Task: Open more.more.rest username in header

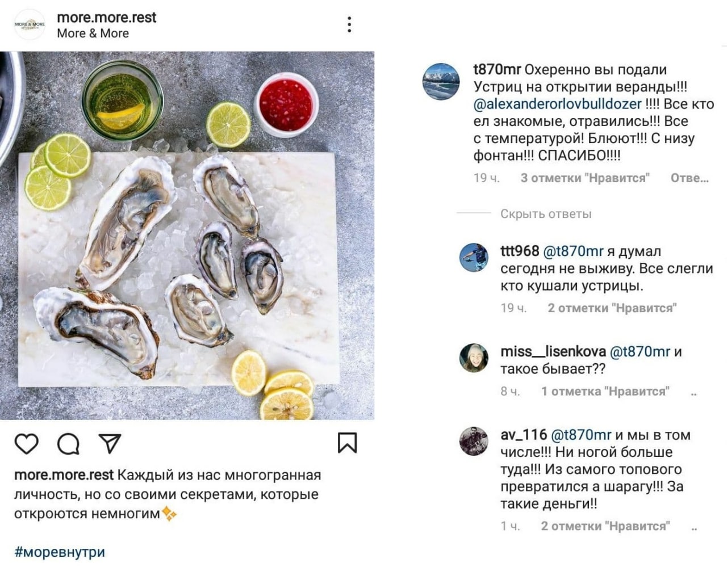Action: [106, 18]
